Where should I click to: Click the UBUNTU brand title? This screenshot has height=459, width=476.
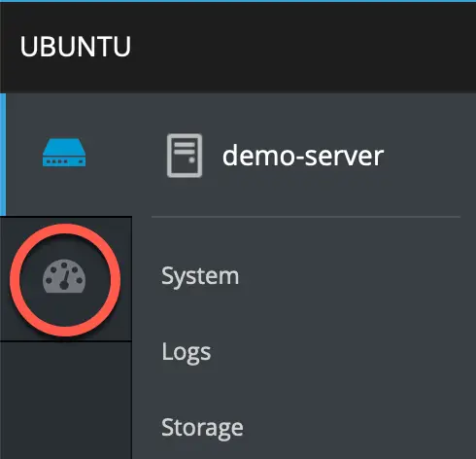(76, 47)
